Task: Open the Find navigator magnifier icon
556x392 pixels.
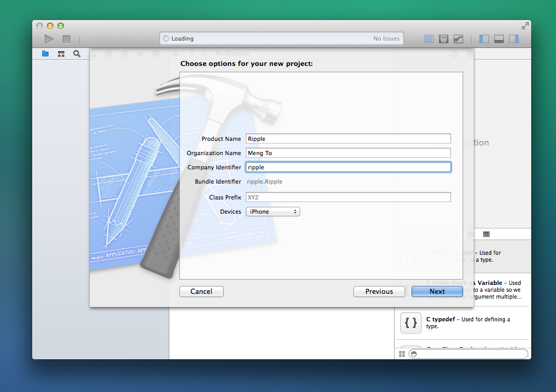Action: coord(77,54)
